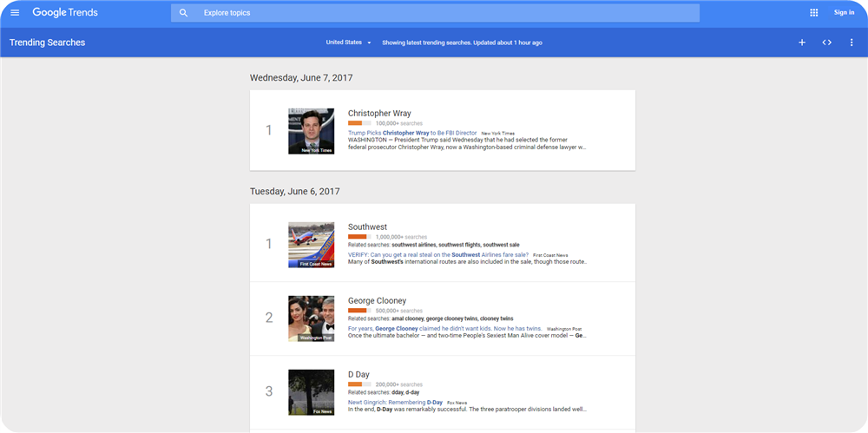This screenshot has width=868, height=433.
Task: Open the Southwest Airlines fare sale article
Action: [x=437, y=255]
